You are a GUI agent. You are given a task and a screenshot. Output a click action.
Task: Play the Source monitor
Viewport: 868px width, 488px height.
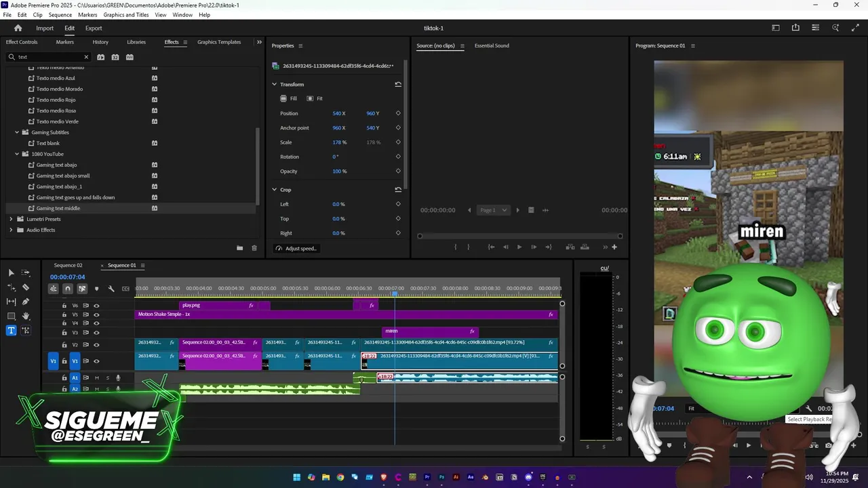pyautogui.click(x=519, y=247)
